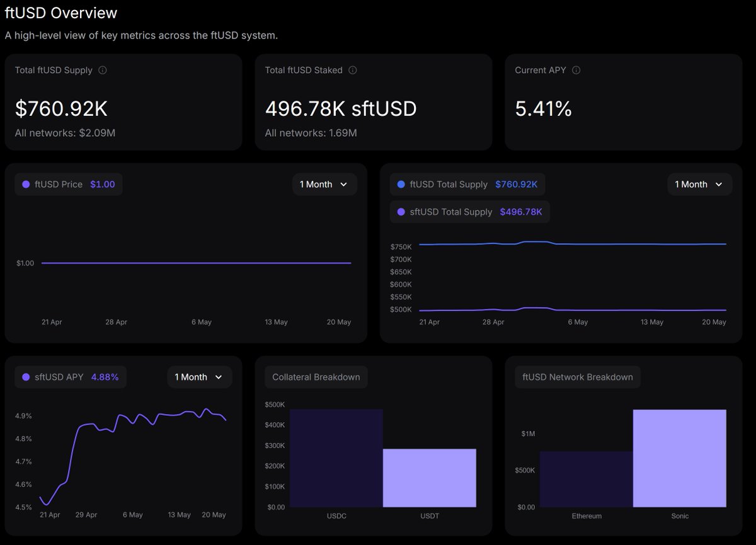Click '13 May' label on Total Supply chart

tap(652, 322)
